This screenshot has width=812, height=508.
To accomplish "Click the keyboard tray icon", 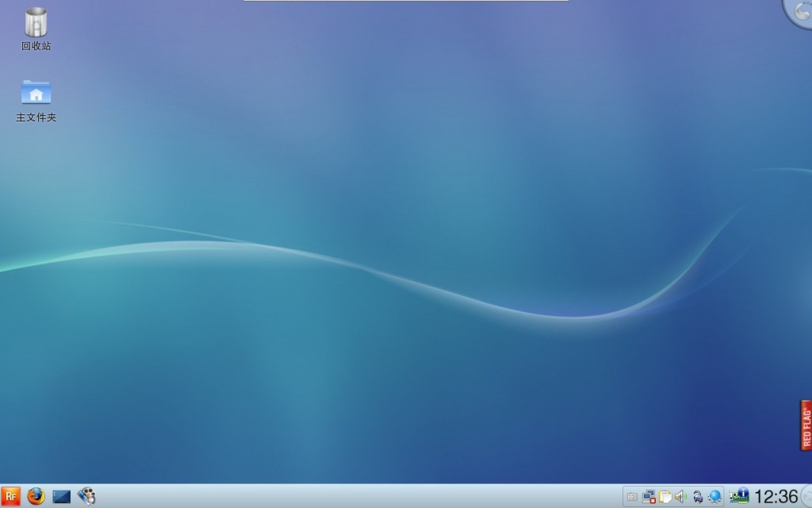I will coord(632,497).
